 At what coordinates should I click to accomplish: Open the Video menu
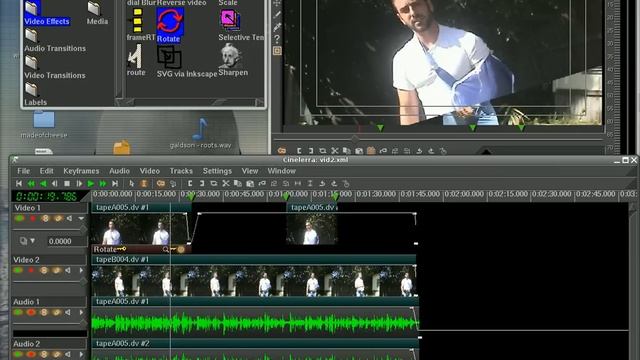(x=150, y=171)
